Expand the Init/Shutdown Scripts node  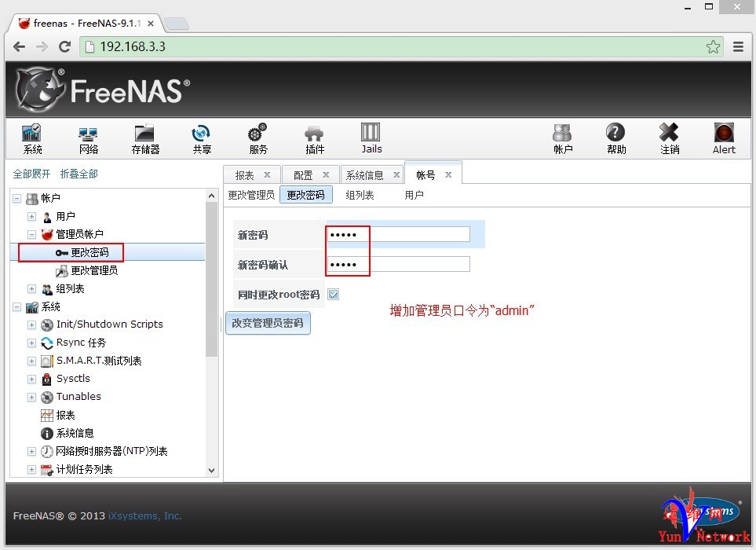(32, 324)
